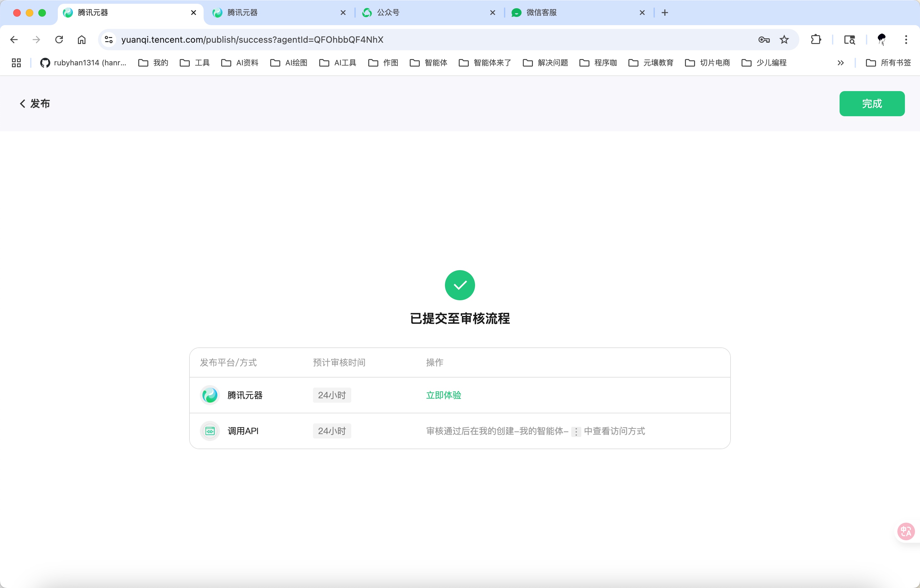Open the browser profile avatar

click(882, 39)
